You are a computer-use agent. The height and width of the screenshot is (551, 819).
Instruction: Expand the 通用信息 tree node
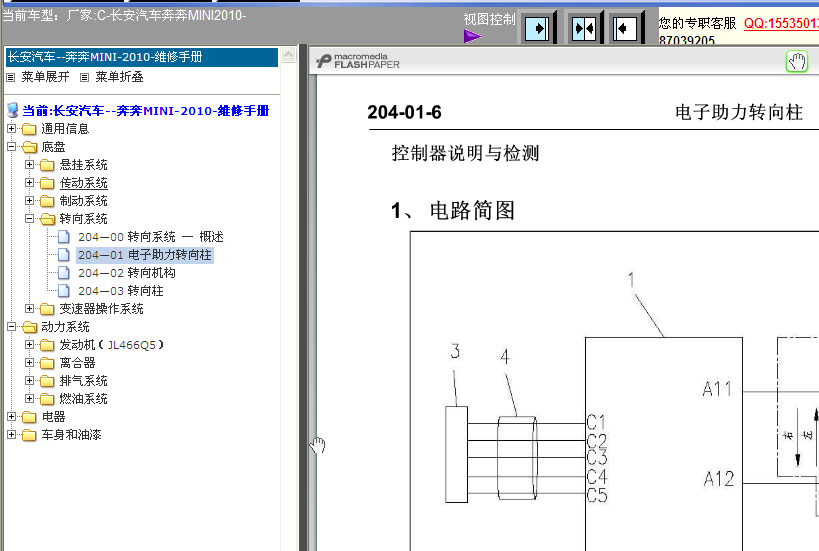[11, 128]
